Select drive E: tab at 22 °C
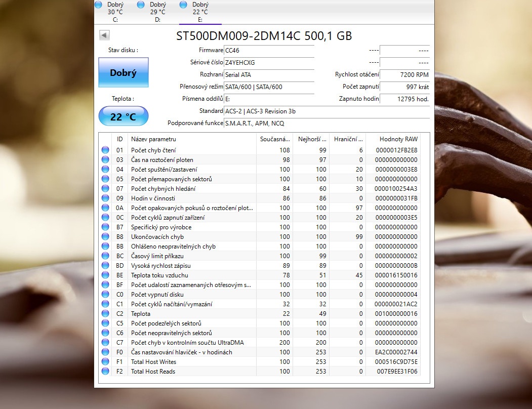 tap(200, 12)
